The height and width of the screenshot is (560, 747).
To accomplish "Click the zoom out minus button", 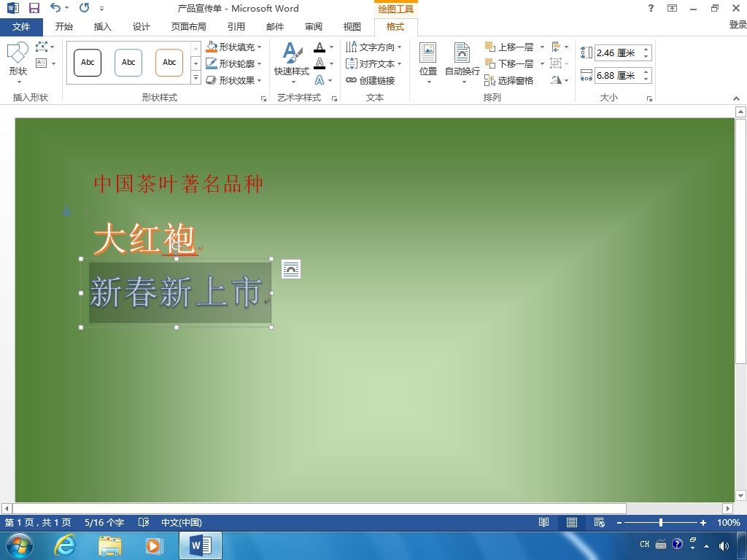I will coord(619,522).
